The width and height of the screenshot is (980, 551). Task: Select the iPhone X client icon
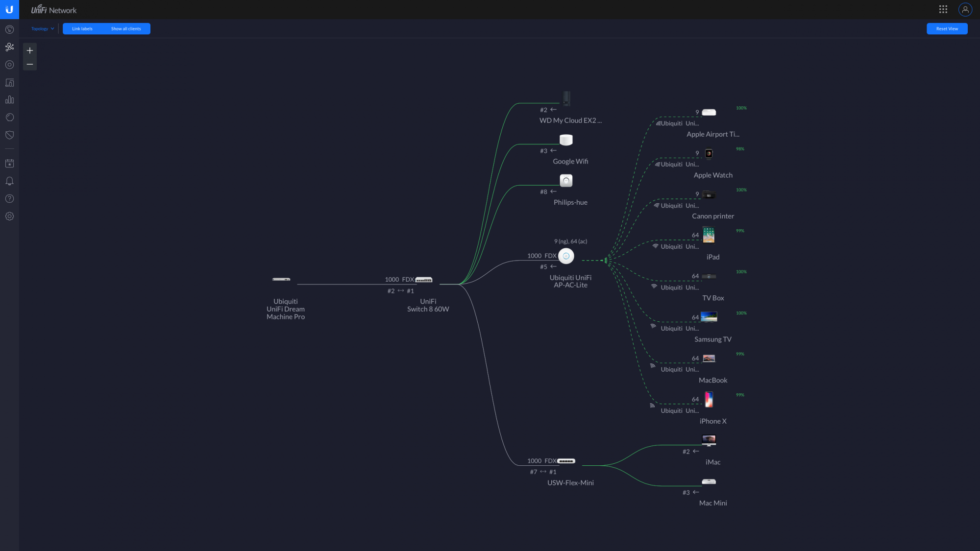click(x=709, y=399)
